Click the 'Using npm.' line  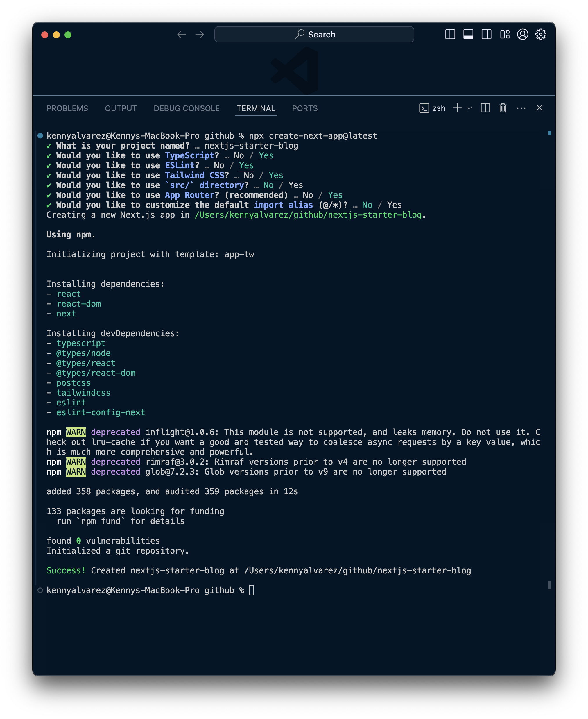(x=71, y=235)
